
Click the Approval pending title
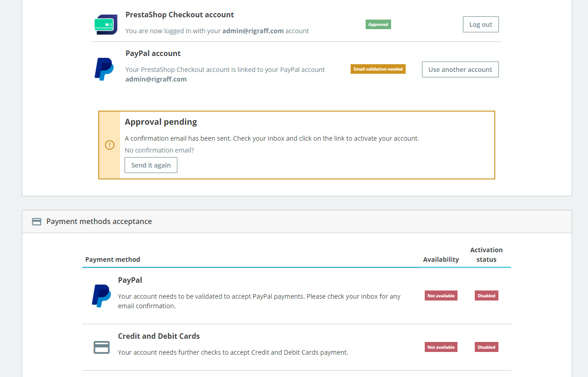(x=161, y=122)
